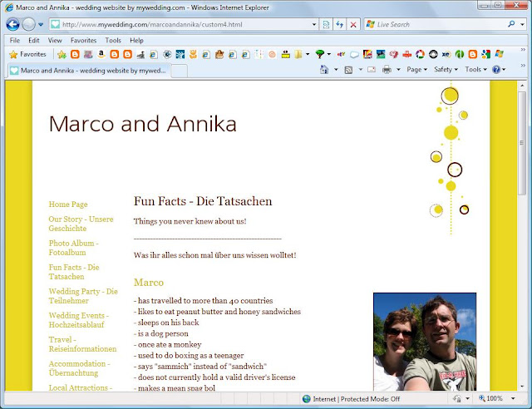This screenshot has width=532, height=409.
Task: Click the Compatibility View icon in address bar
Action: (x=326, y=24)
